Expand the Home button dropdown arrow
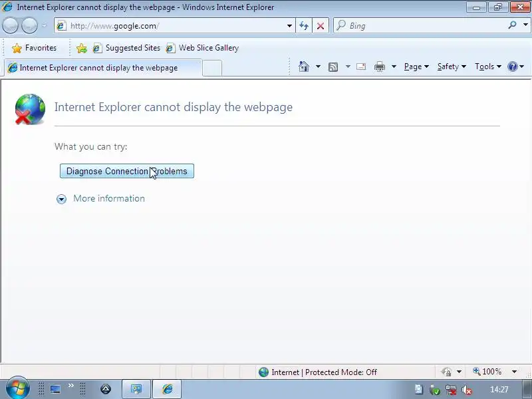532x399 pixels. click(318, 66)
